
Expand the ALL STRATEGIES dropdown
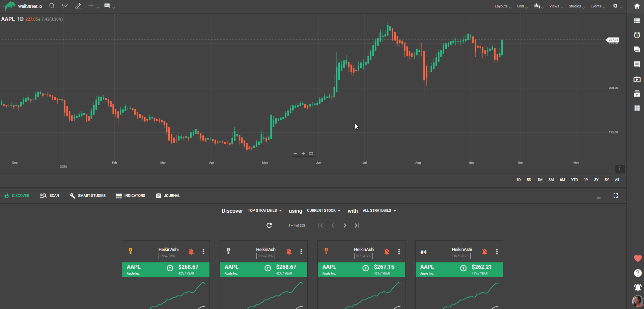[379, 211]
